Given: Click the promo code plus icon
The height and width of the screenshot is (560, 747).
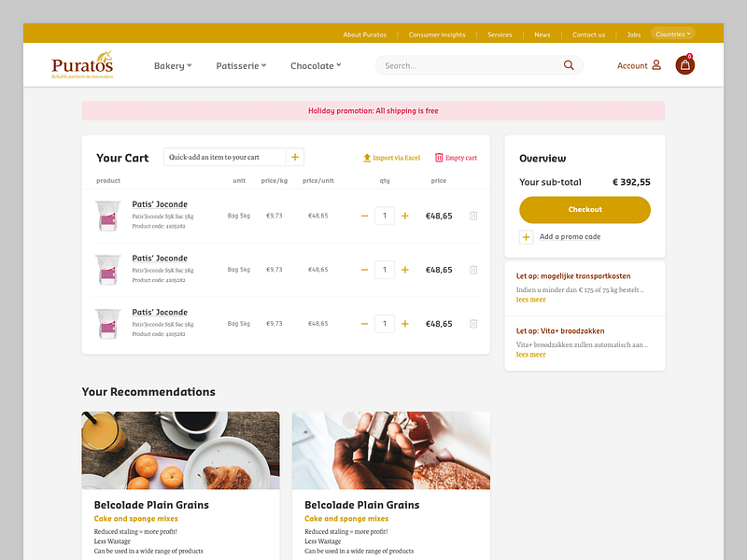Looking at the screenshot, I should [x=526, y=237].
